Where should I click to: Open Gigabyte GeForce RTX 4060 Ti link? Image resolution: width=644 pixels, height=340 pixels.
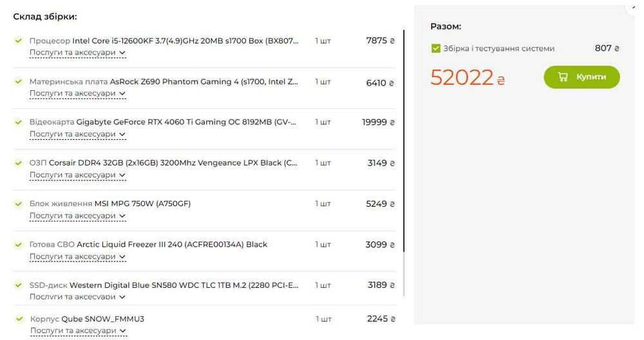point(187,122)
